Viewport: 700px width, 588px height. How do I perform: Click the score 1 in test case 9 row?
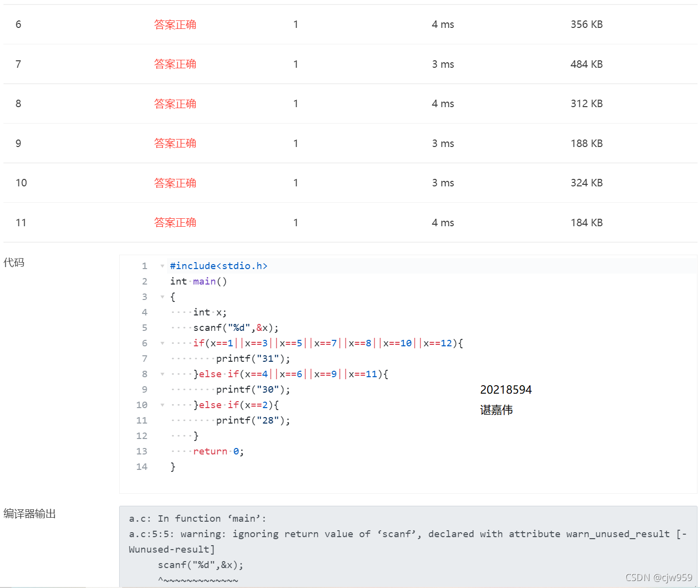pyautogui.click(x=296, y=144)
